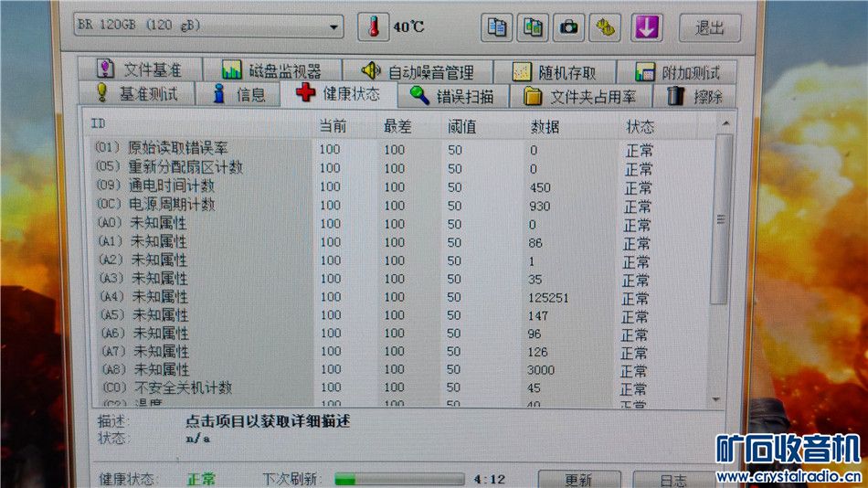The image size is (868, 488).
Task: Open the 信息 tab
Action: 238,94
